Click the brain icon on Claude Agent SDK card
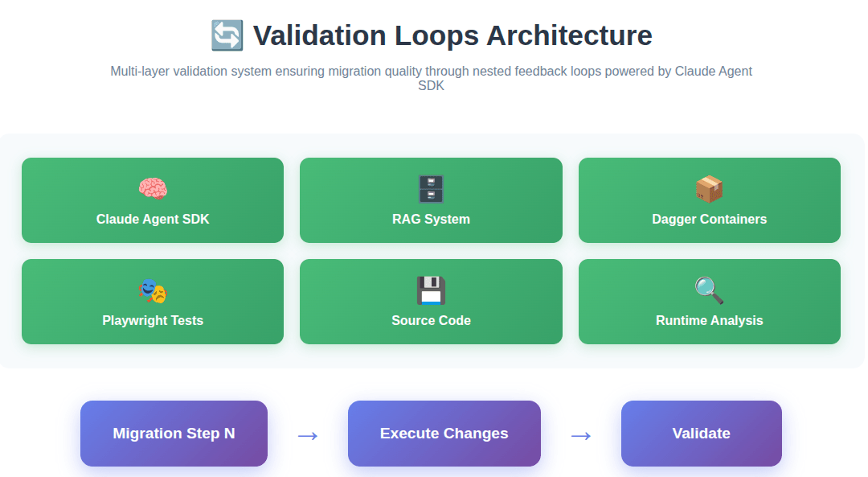Viewport: 868px width, 477px height. 153,189
